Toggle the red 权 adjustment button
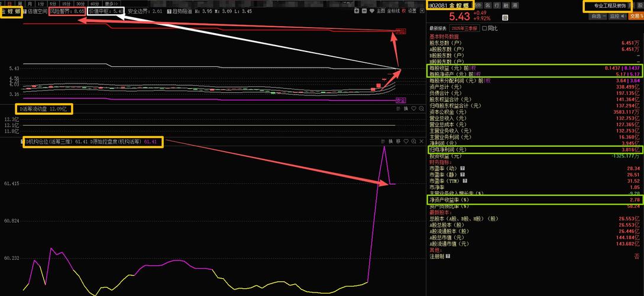The height and width of the screenshot is (296, 644). pyautogui.click(x=404, y=11)
